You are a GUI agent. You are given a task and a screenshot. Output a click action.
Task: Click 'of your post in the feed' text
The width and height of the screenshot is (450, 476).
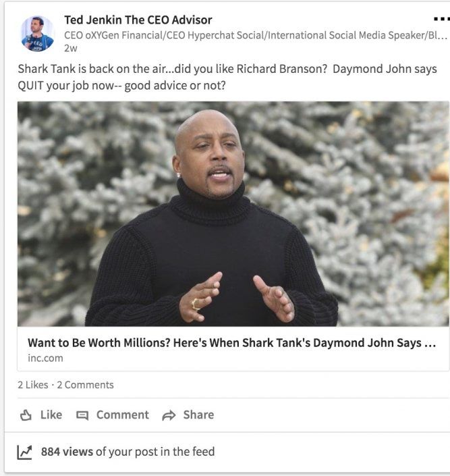(155, 452)
